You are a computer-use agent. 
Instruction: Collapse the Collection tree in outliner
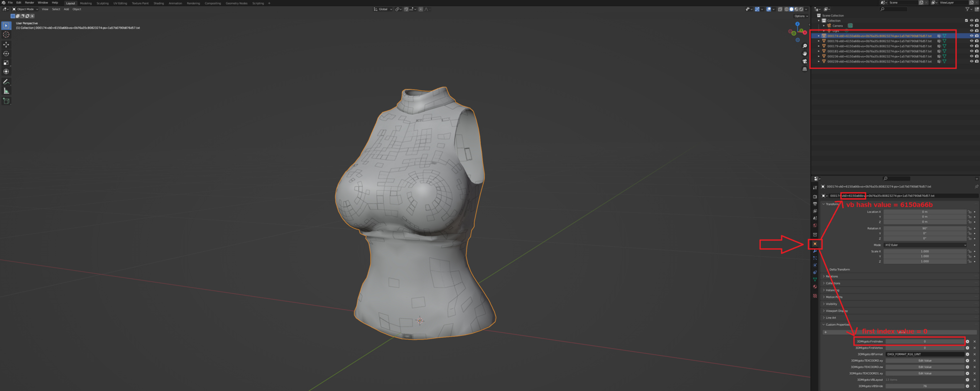(x=819, y=20)
